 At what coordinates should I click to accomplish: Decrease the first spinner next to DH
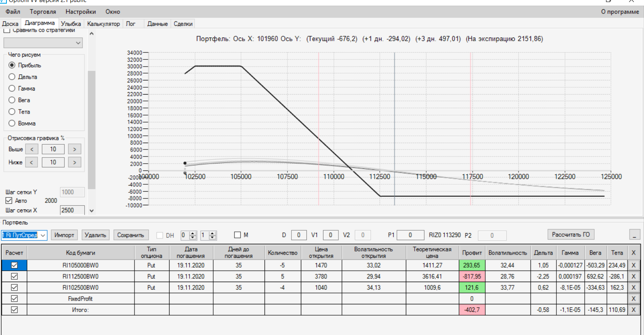tap(193, 237)
